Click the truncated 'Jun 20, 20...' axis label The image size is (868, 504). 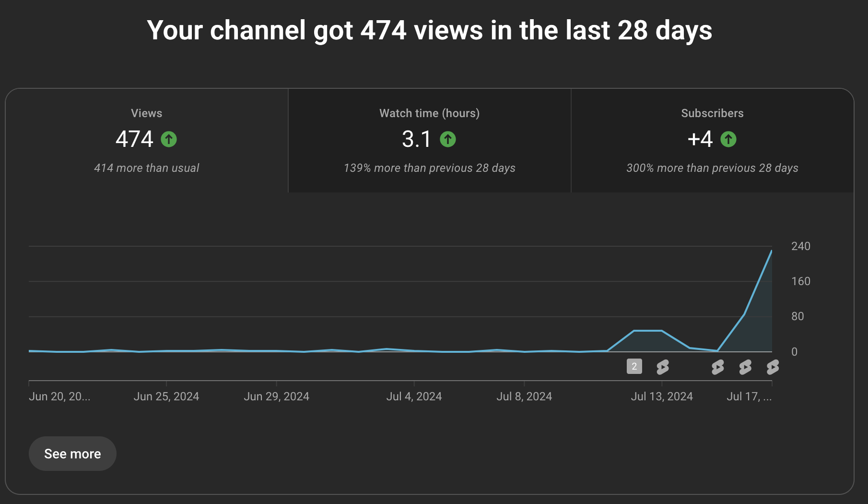[x=59, y=396]
